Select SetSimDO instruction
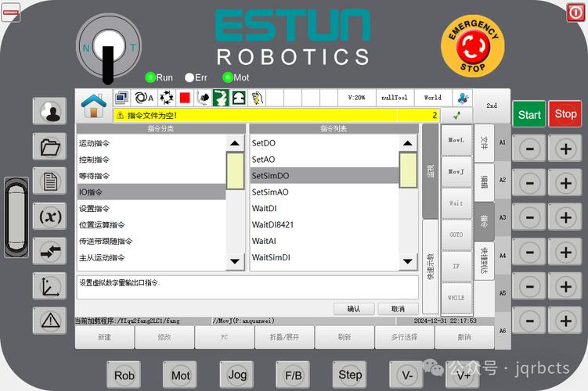The image size is (588, 391). click(324, 176)
